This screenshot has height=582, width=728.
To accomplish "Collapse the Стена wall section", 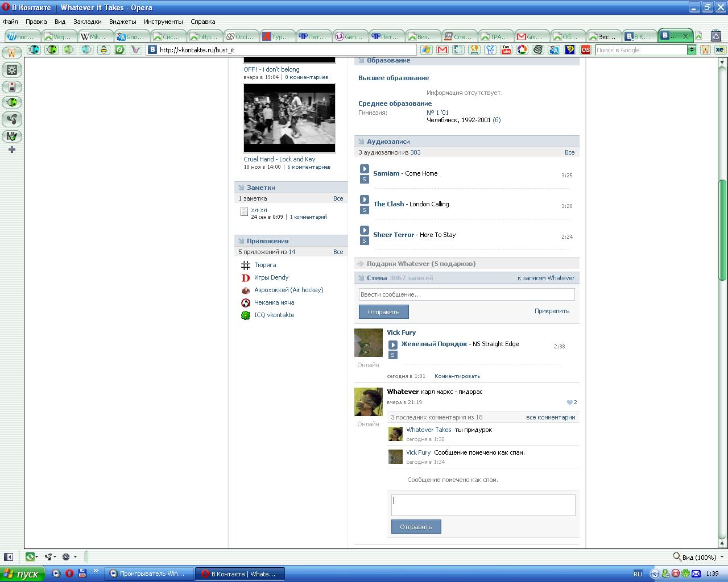I will coord(360,278).
